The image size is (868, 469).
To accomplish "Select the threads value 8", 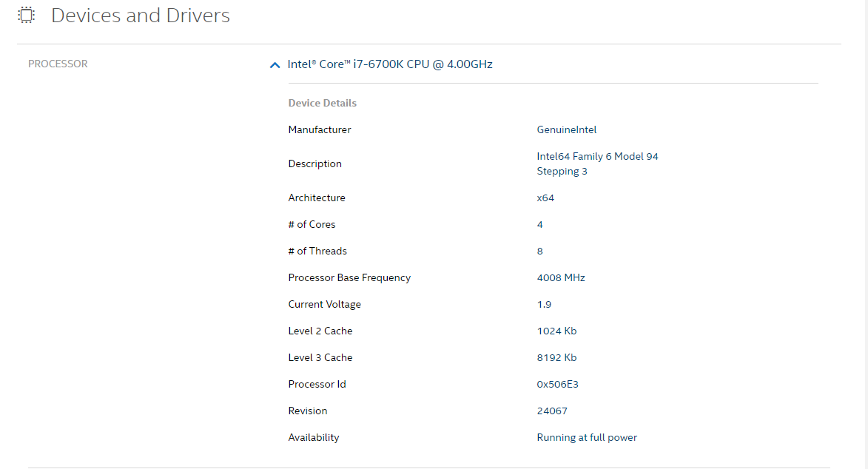I will [x=539, y=251].
